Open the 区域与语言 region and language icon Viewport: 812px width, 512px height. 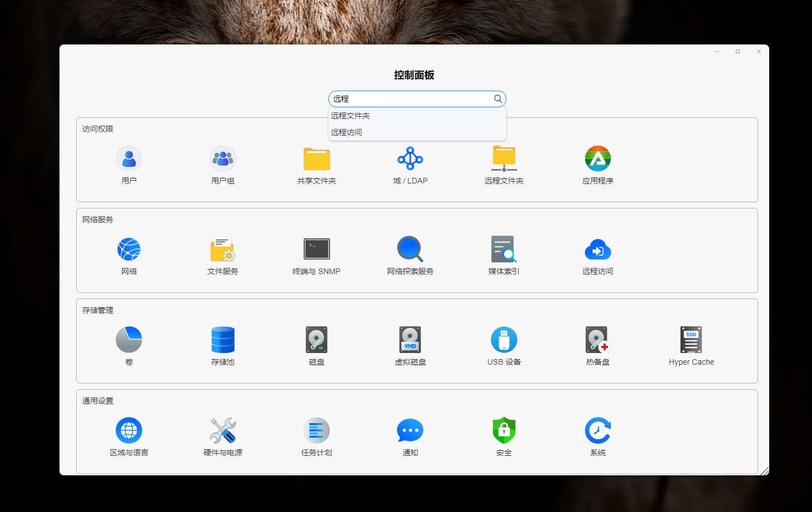coord(129,430)
